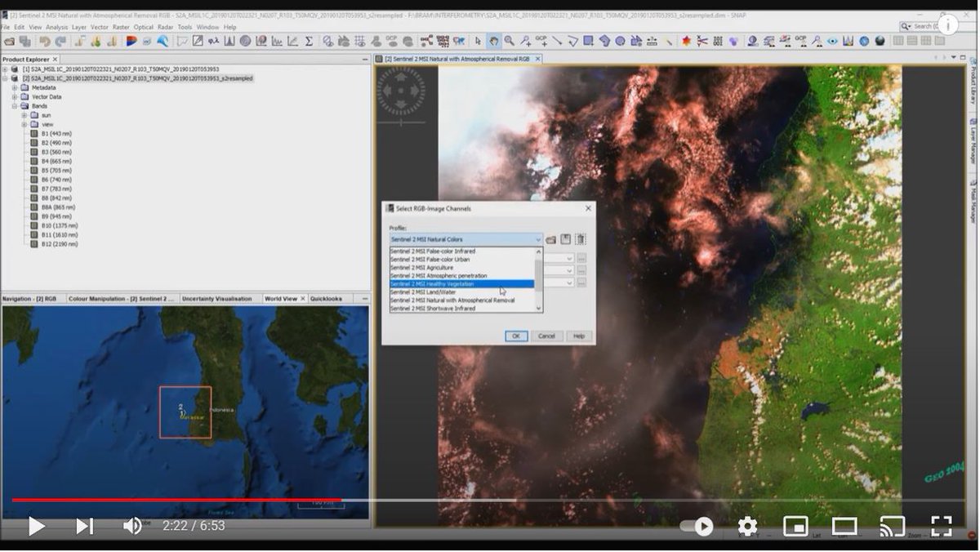Expand the sun folder node
The image size is (980, 552).
tap(24, 115)
